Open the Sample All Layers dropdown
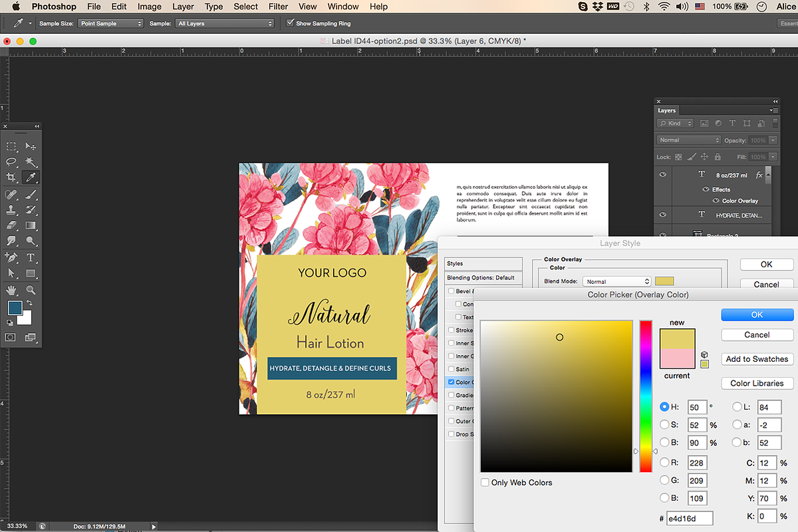798x532 pixels. (225, 23)
